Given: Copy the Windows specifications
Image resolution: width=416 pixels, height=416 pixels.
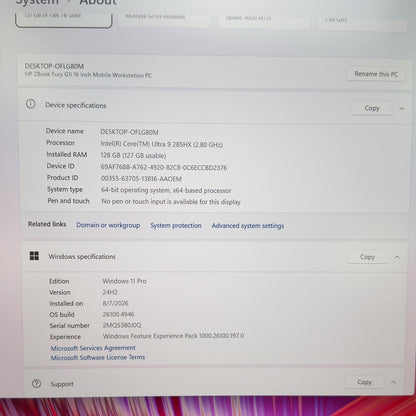Looking at the screenshot, I should point(367,257).
